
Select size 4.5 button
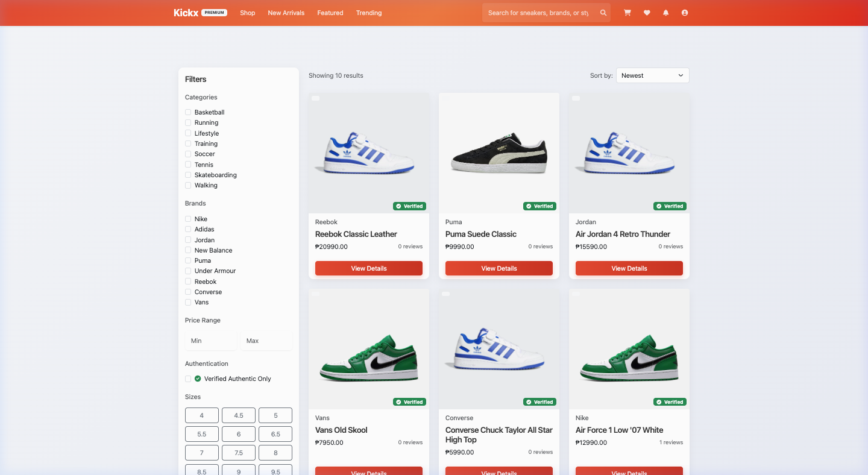[239, 415]
